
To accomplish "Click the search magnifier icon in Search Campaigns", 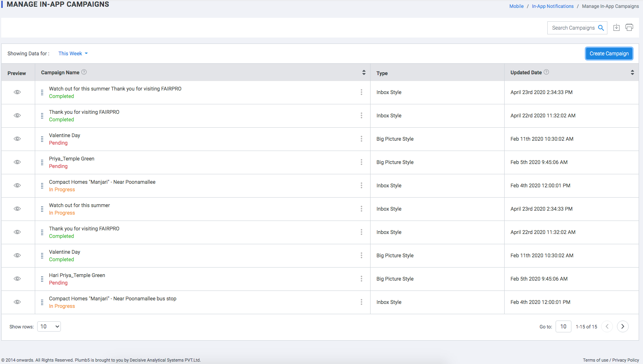I will [601, 28].
